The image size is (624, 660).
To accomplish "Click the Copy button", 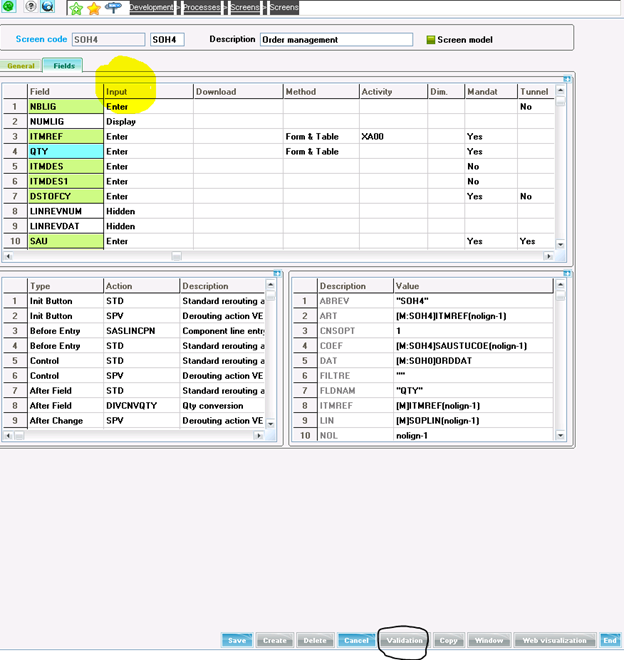I will point(448,640).
